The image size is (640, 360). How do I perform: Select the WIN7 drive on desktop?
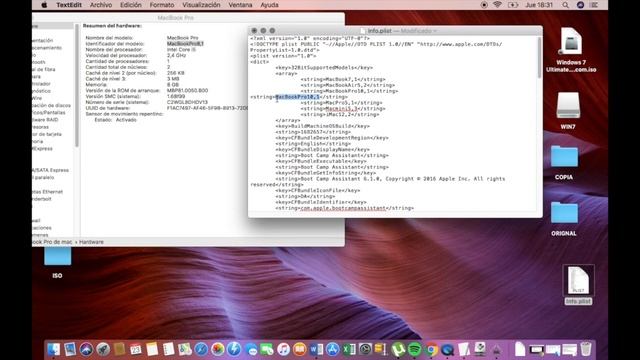tap(568, 110)
